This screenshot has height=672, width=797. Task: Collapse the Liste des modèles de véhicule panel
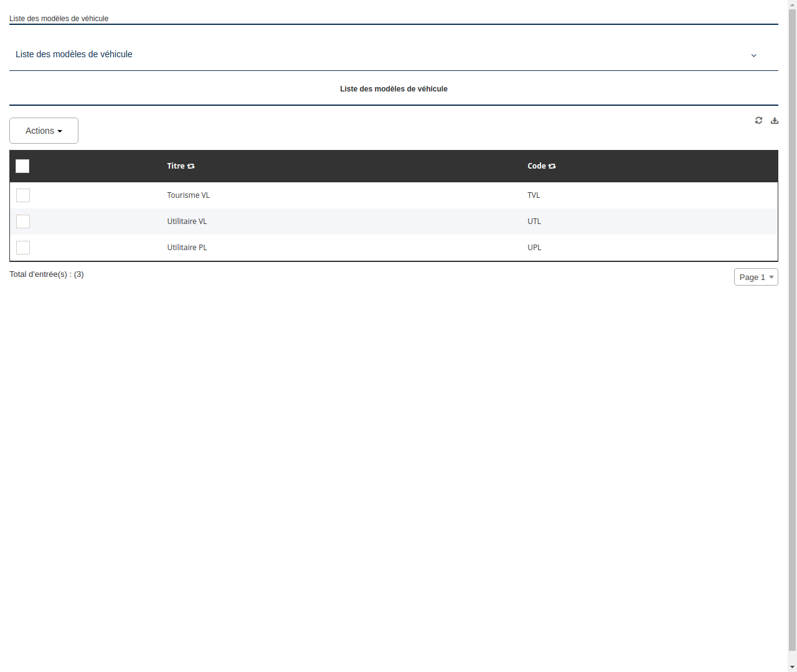pyautogui.click(x=753, y=55)
